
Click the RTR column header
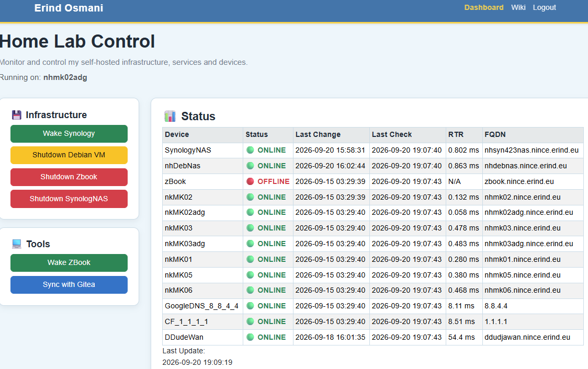pos(464,134)
